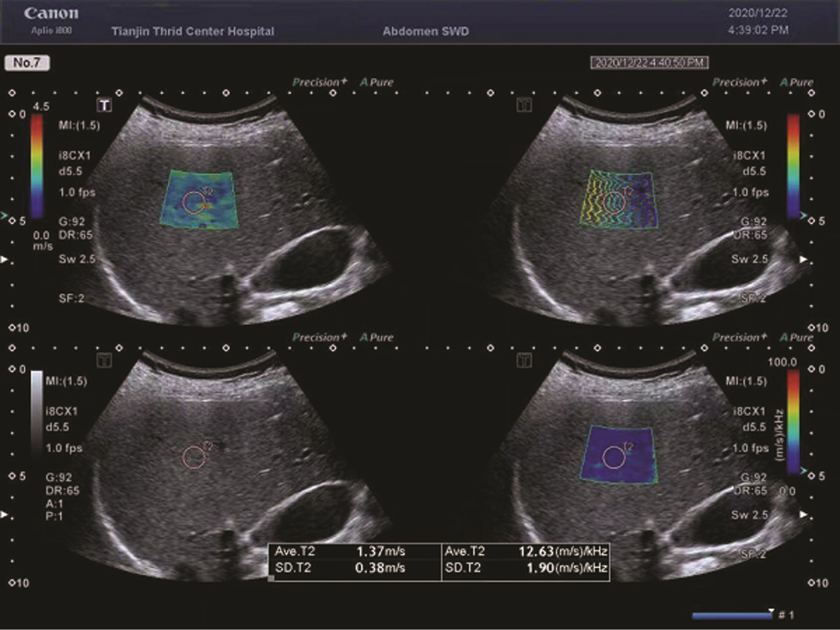Click the dimmed T marker in bottom-left panel
Screen dimensions: 840x630
click(x=104, y=360)
